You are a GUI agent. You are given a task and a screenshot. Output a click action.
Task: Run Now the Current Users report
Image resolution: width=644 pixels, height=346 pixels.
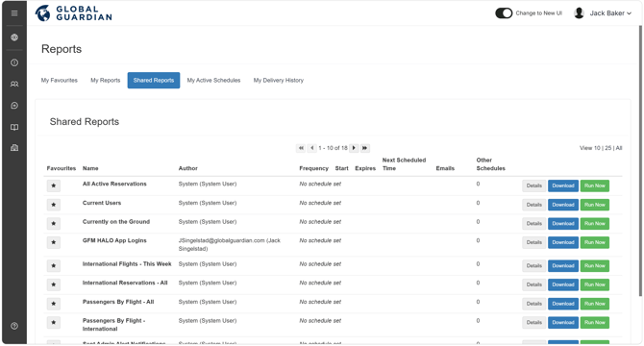pos(595,205)
